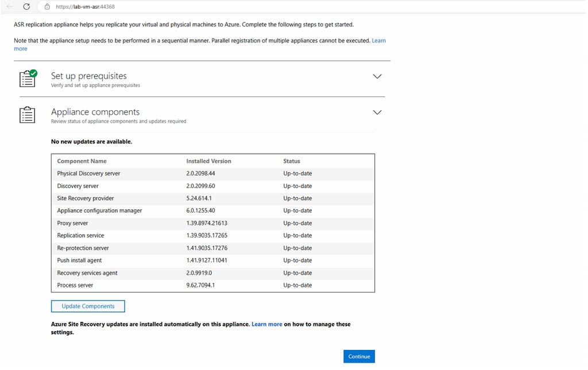Image resolution: width=588 pixels, height=370 pixels.
Task: Click version 2.0.2098.44
Action: coord(200,173)
